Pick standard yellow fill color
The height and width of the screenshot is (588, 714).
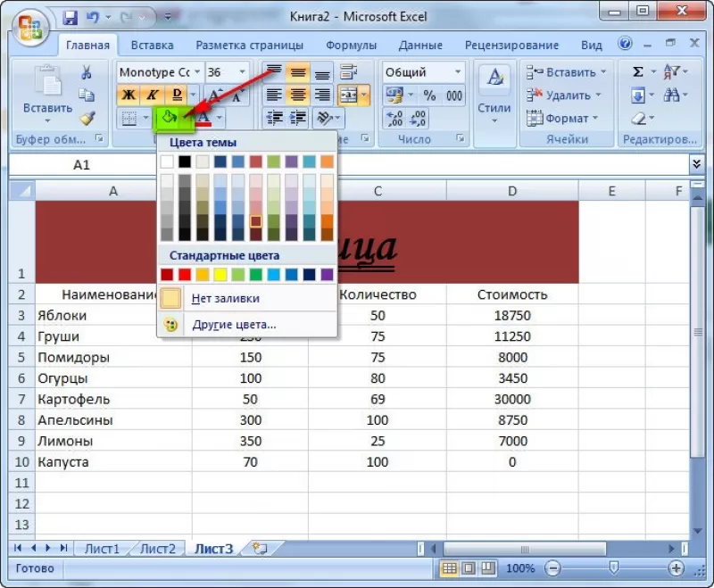coord(220,275)
